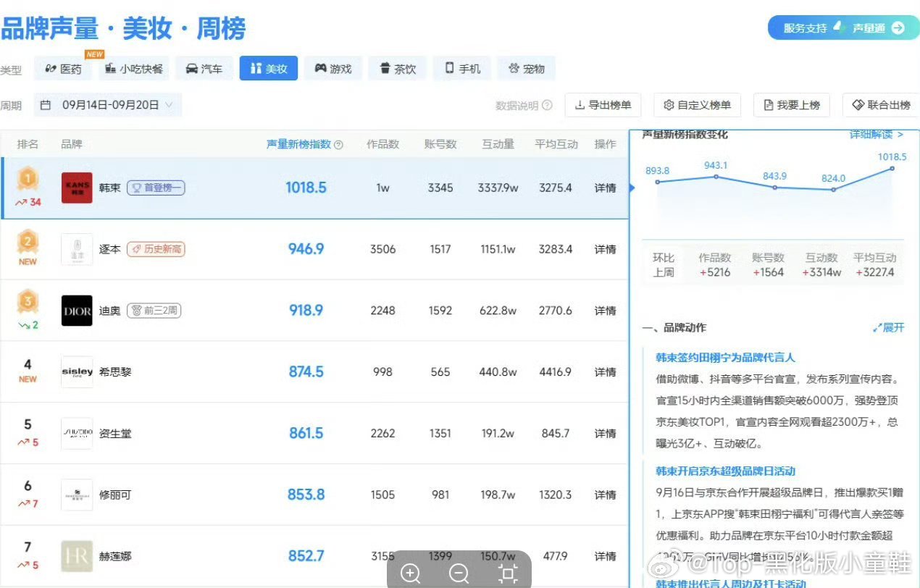
Task: Click the 874.5 index value for 希思黎
Action: [306, 372]
